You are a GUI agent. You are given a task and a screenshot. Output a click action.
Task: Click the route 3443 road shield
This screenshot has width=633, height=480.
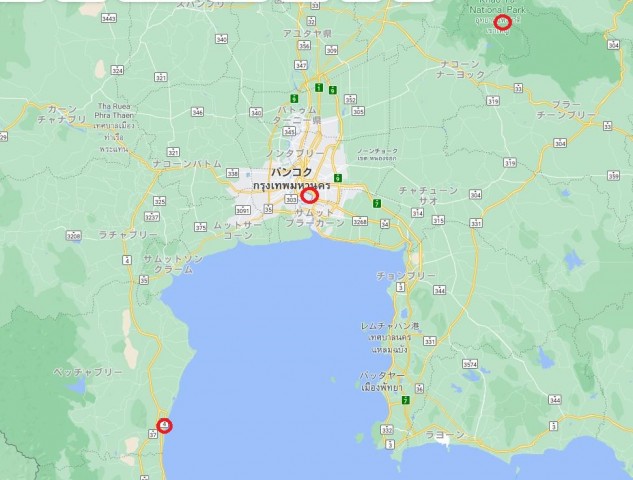[x=109, y=18]
